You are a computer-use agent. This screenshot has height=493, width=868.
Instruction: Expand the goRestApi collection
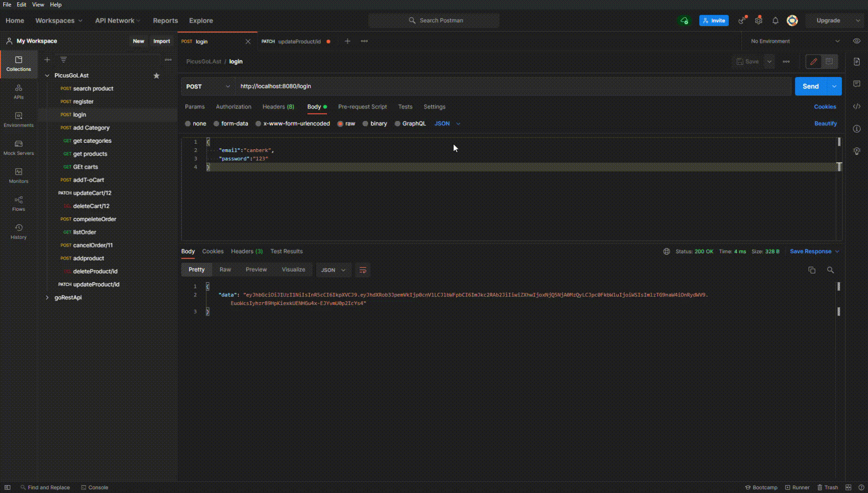click(47, 297)
